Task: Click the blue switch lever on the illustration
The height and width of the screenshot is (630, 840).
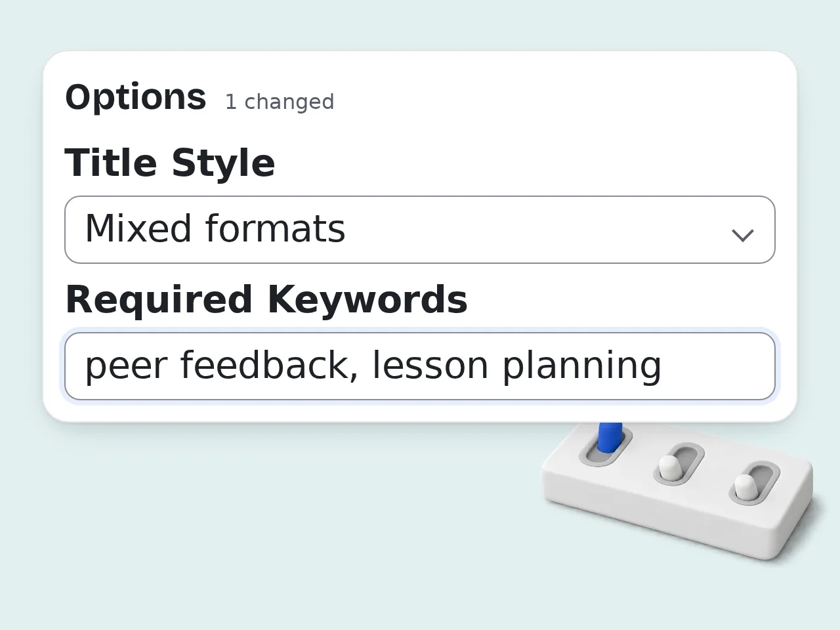Action: click(610, 437)
